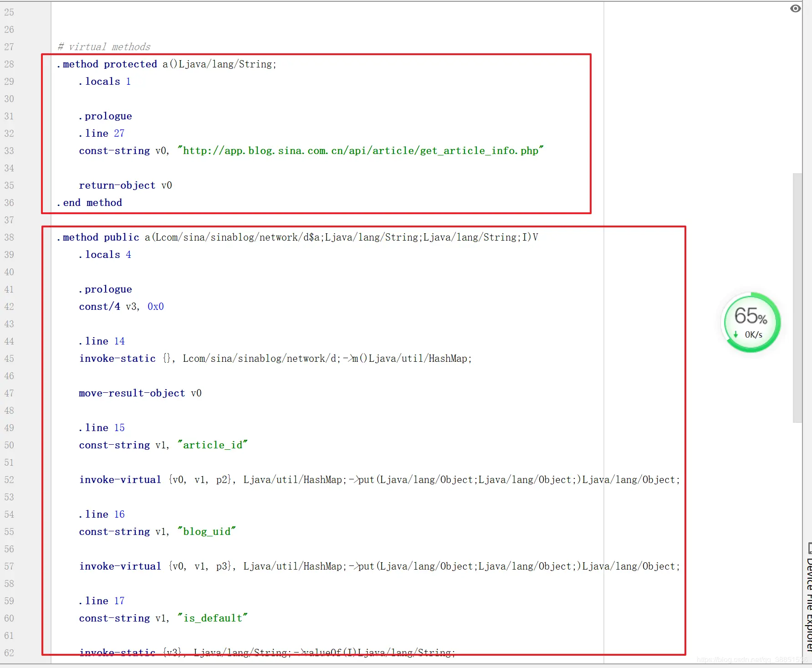Click the 'move-result-object v0' instruction
812x668 pixels.
(x=140, y=393)
